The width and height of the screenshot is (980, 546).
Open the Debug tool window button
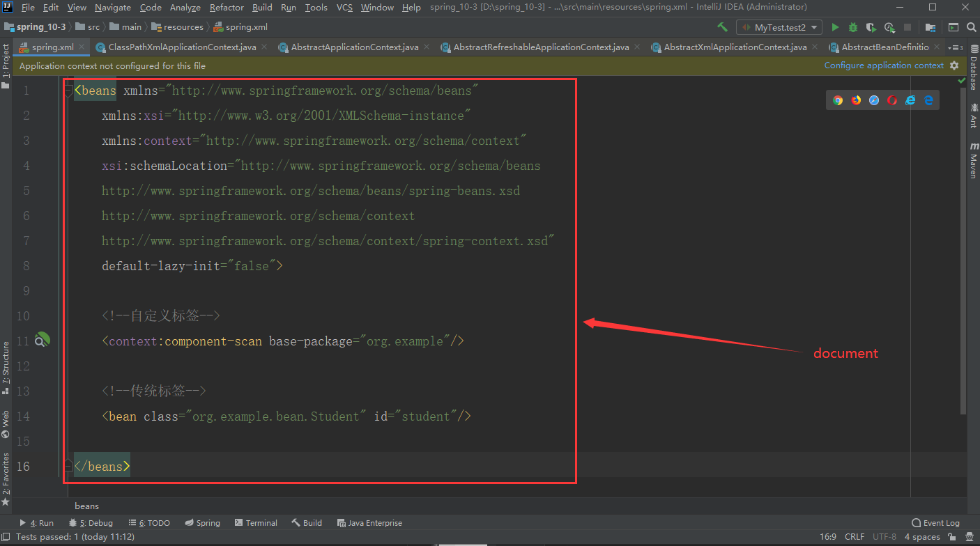click(x=91, y=523)
